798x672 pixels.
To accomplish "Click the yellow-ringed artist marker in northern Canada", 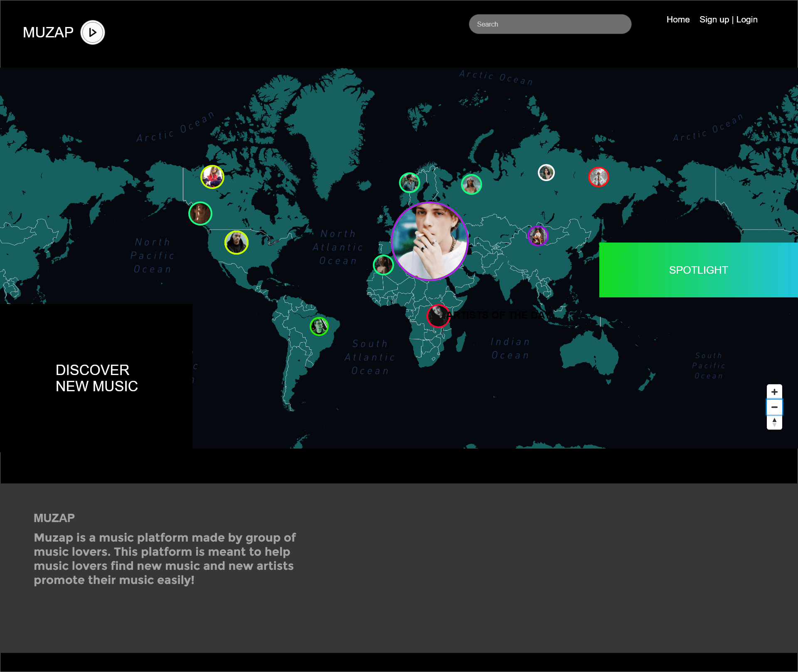I will click(212, 177).
